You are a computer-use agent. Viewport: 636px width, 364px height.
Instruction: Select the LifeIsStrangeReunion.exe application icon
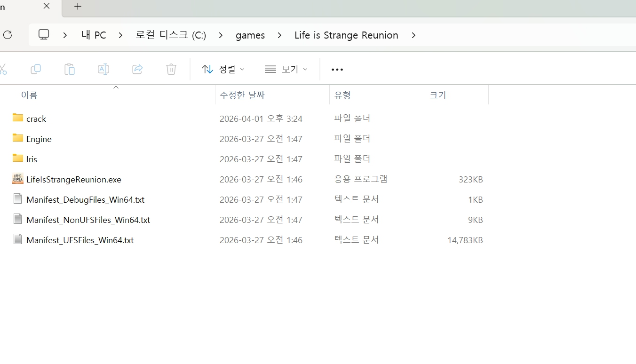click(18, 179)
